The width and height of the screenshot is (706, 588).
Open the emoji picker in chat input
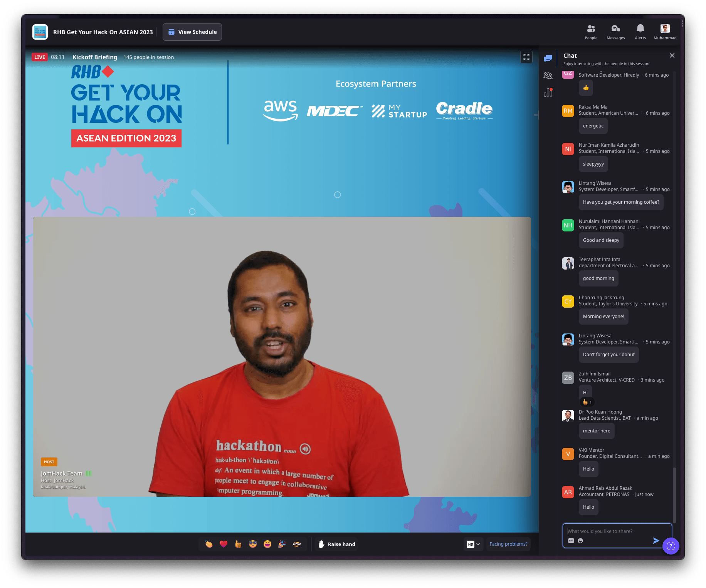coord(580,541)
